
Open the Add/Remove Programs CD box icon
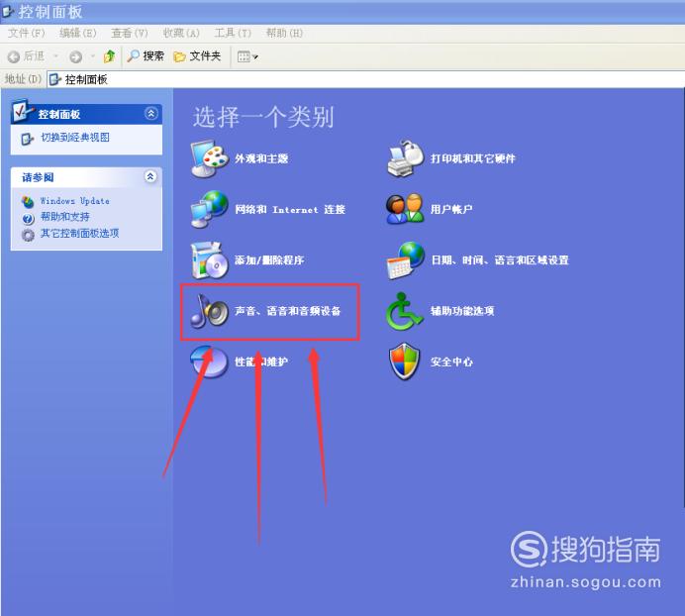click(x=210, y=260)
